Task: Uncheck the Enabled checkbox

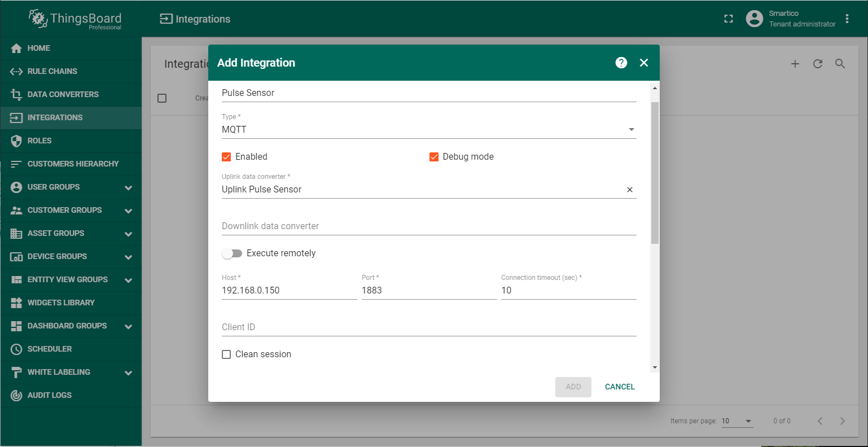Action: (x=226, y=157)
